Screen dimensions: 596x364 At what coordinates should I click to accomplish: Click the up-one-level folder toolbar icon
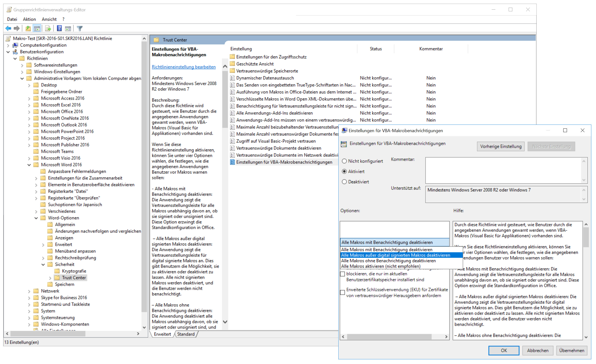pyautogui.click(x=28, y=28)
